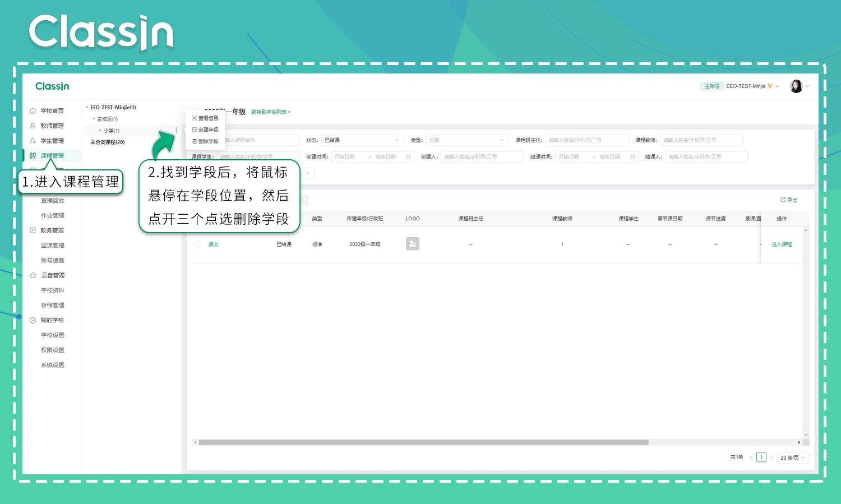841x504 pixels.
Task: Click the three-dot menu beside 小学(1)
Action: pyautogui.click(x=176, y=130)
